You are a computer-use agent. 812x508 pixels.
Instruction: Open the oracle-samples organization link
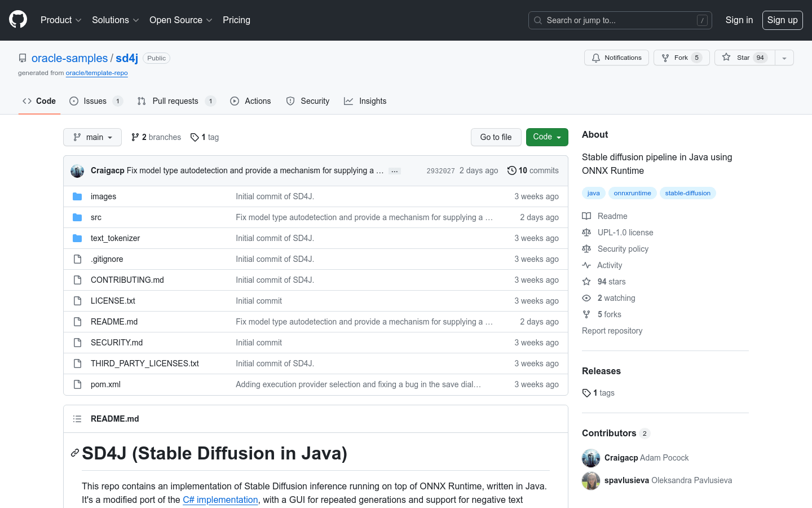click(x=69, y=58)
